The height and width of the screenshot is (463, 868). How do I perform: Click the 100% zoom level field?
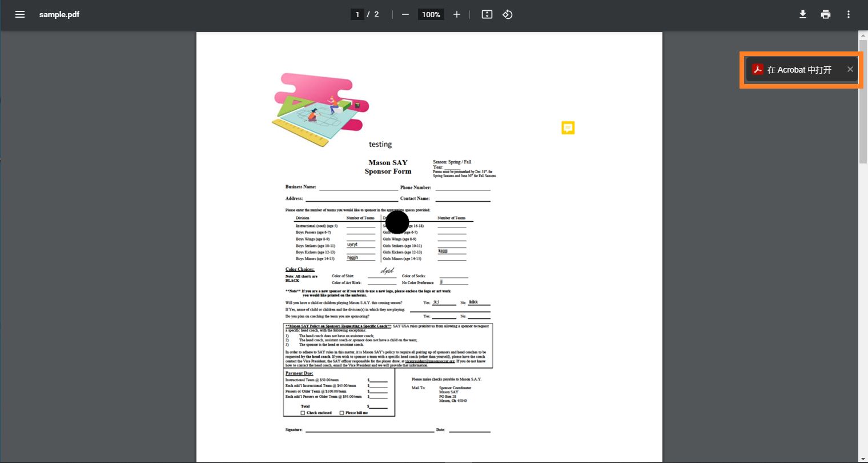(x=431, y=14)
